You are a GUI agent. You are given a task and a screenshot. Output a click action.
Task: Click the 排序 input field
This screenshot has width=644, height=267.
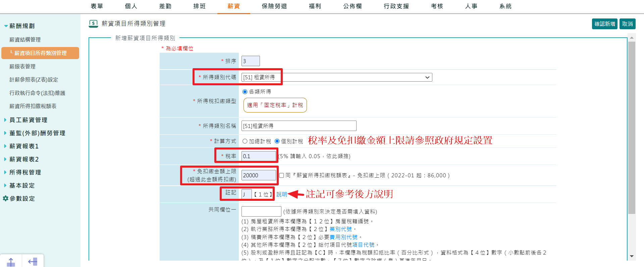tap(251, 61)
